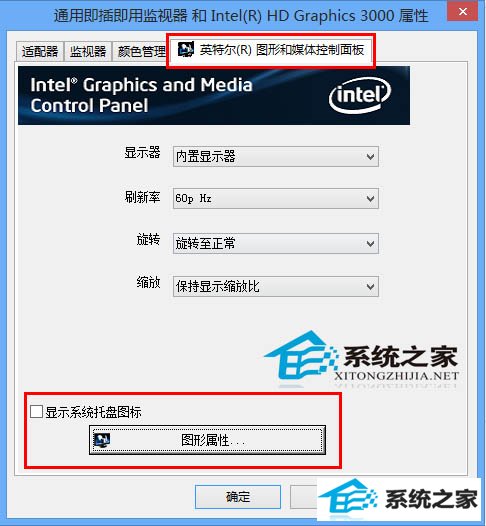Image resolution: width=486 pixels, height=526 pixels.
Task: Click the arrow beside 旋转至正常
Action: click(370, 244)
